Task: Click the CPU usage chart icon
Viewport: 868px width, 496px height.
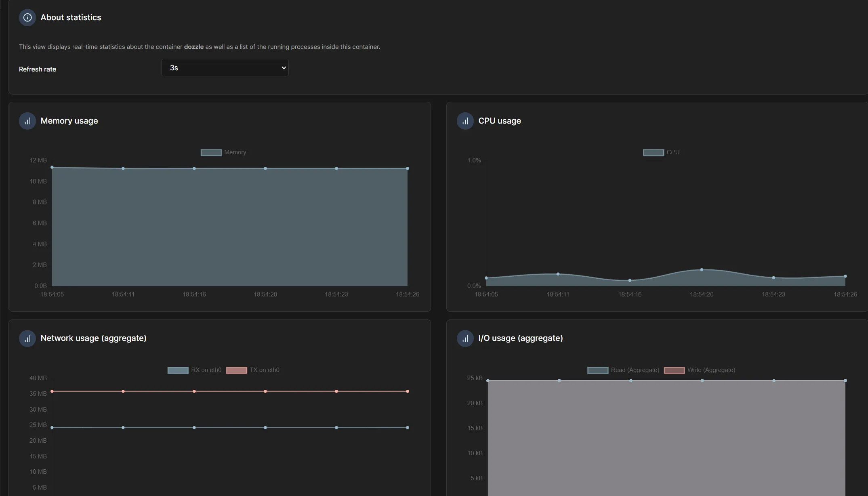Action: click(x=465, y=121)
